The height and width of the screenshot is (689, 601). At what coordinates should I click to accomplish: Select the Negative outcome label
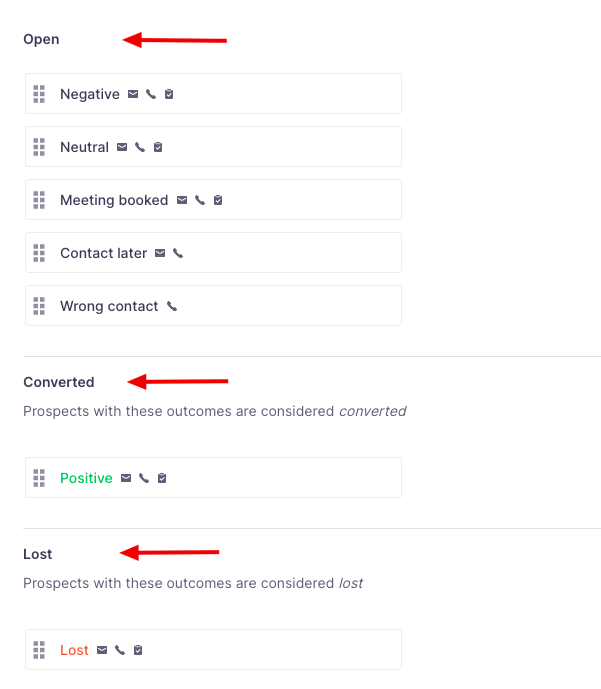[x=89, y=94]
